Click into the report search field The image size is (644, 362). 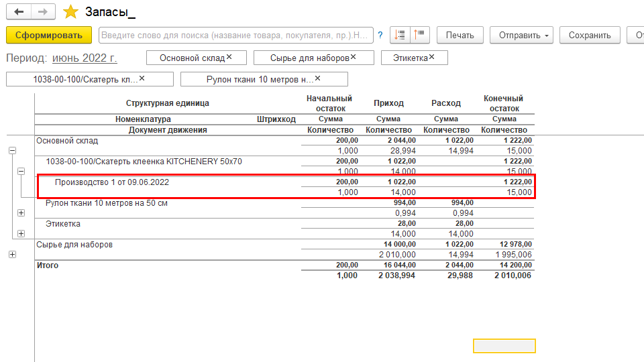click(235, 35)
